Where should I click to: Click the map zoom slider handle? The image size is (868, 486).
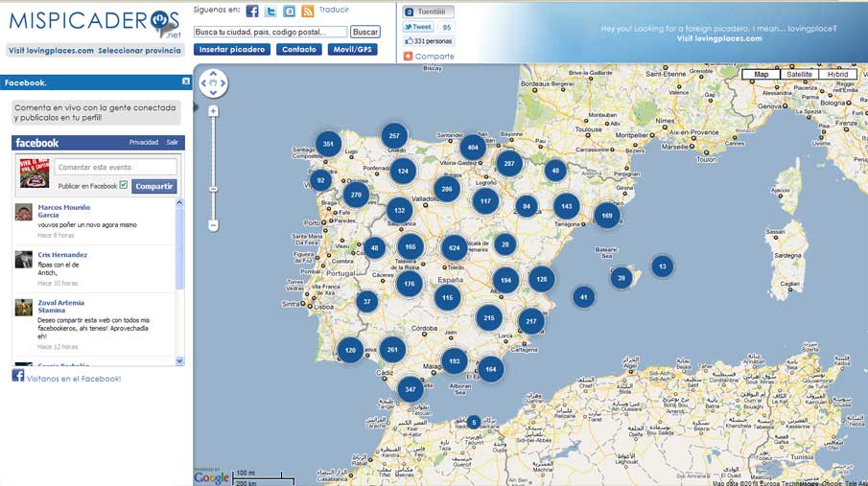[213, 189]
